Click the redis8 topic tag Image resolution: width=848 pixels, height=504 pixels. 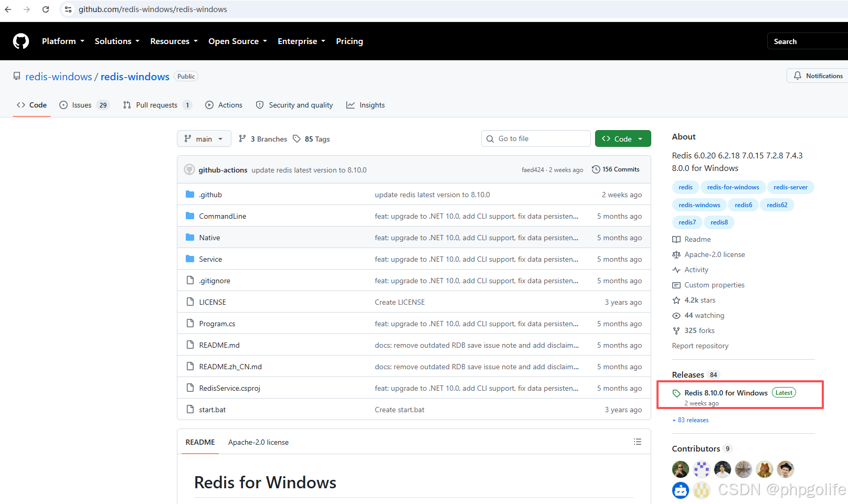[x=719, y=222]
